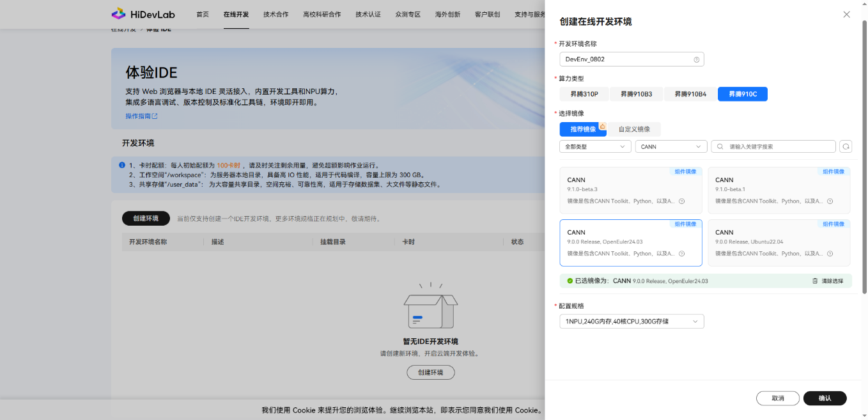The image size is (868, 420).
Task: Click the green check icon beside 已选镜像为
Action: click(x=570, y=281)
